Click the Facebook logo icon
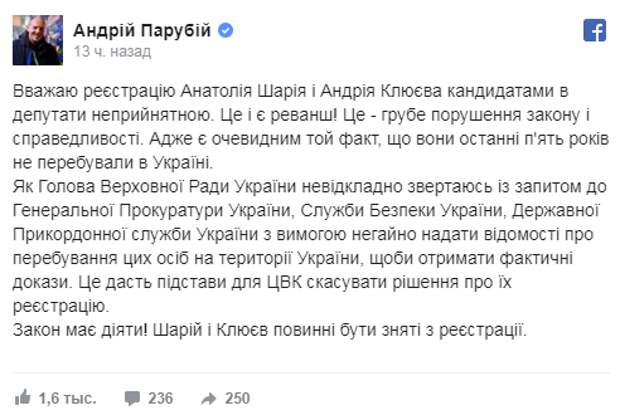 [594, 31]
